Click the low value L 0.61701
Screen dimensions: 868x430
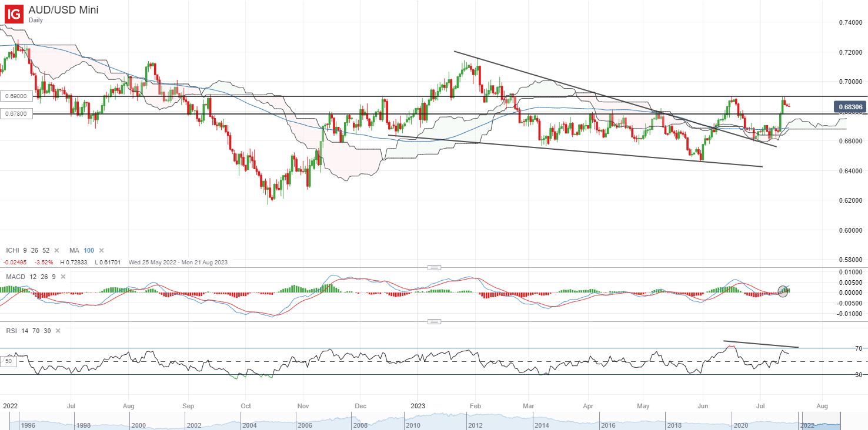109,262
